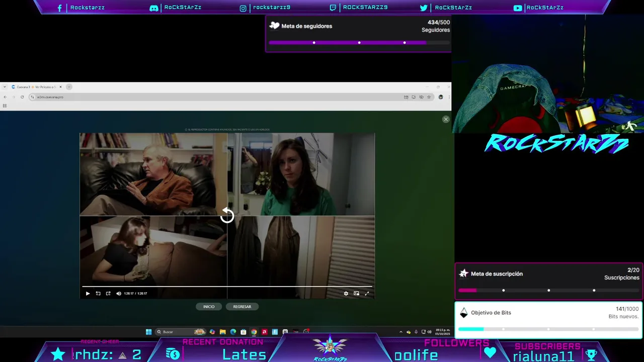
Task: Click the microphone tray icon
Action: (x=416, y=332)
